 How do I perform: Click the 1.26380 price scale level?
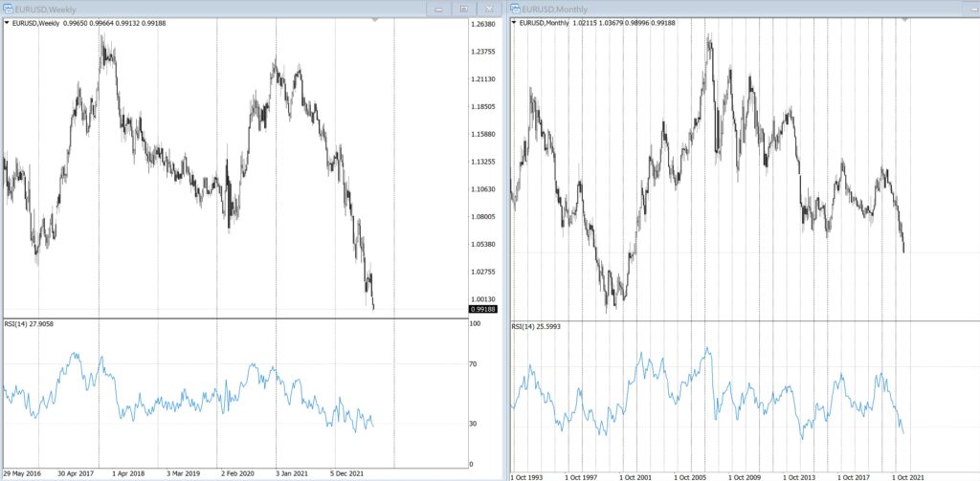pos(483,25)
